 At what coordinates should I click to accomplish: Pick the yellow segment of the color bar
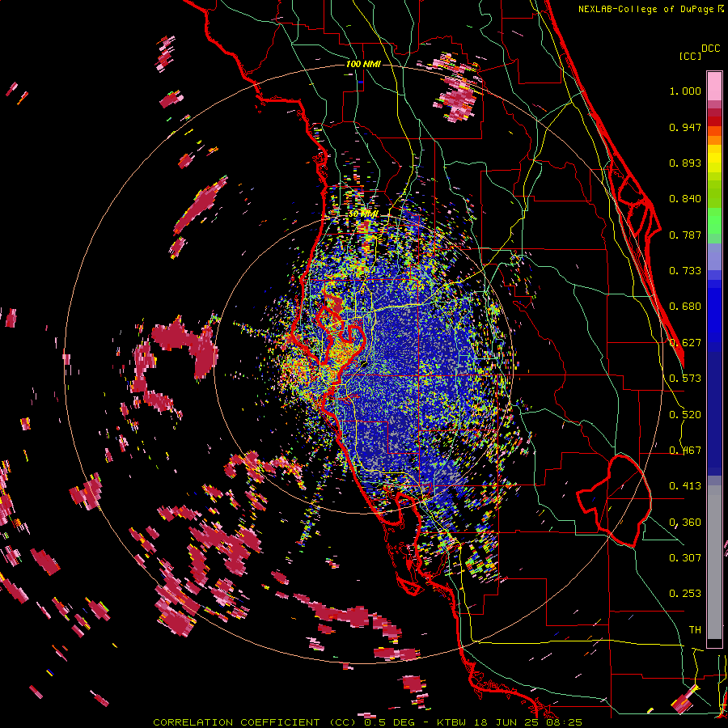(714, 159)
